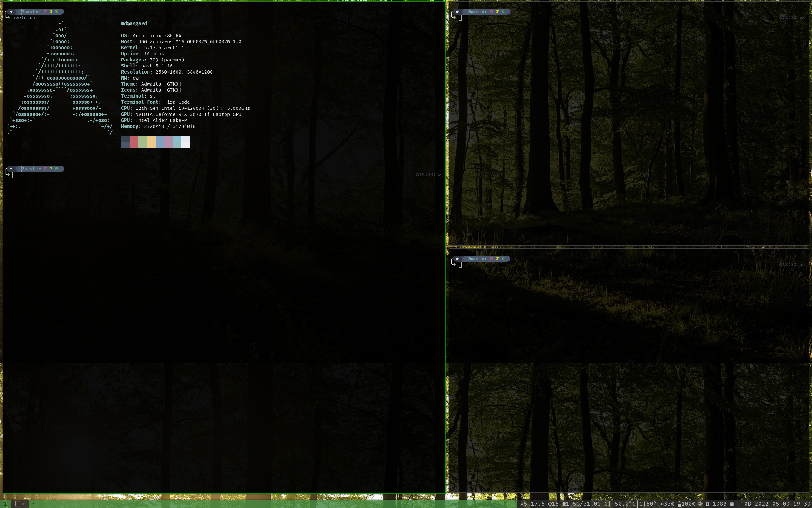
Task: Click the memory 1.5G/31.0G indicator in status bar
Action: (x=581, y=504)
